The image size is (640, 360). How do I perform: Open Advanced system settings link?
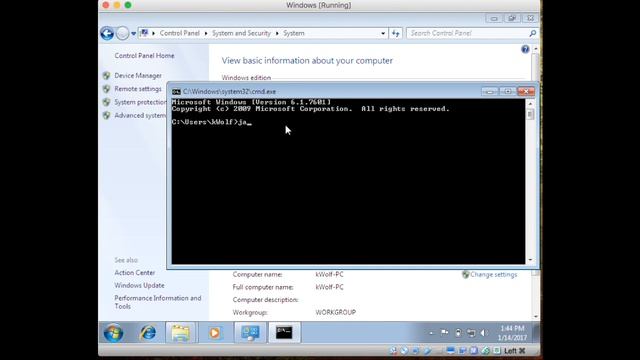click(140, 116)
